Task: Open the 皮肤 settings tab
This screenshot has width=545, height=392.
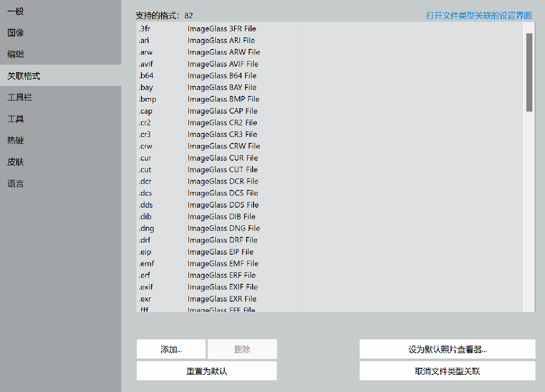Action: tap(61, 162)
